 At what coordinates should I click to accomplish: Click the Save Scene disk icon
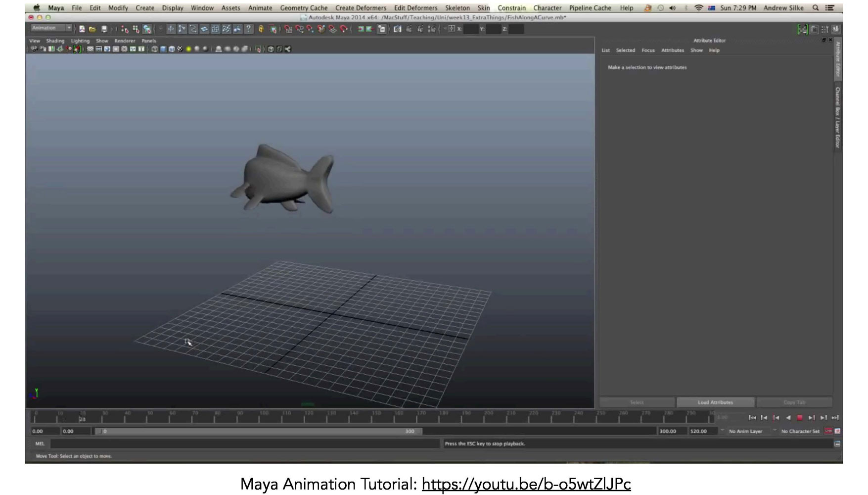click(104, 29)
